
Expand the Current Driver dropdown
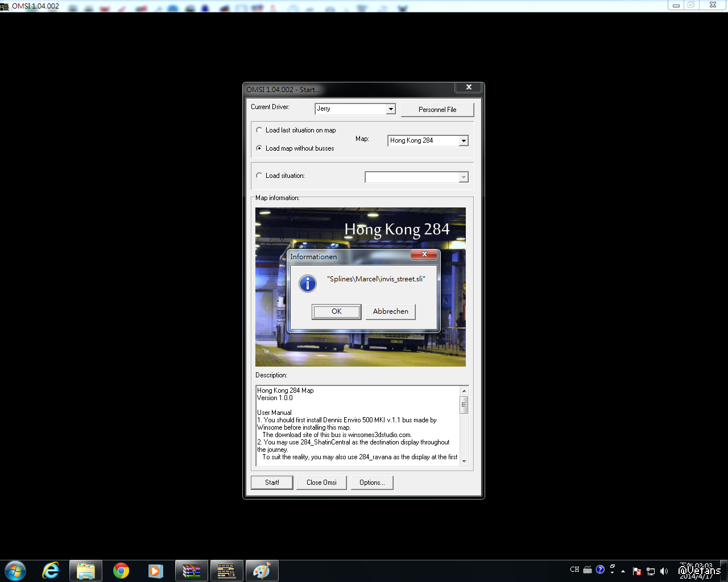391,109
